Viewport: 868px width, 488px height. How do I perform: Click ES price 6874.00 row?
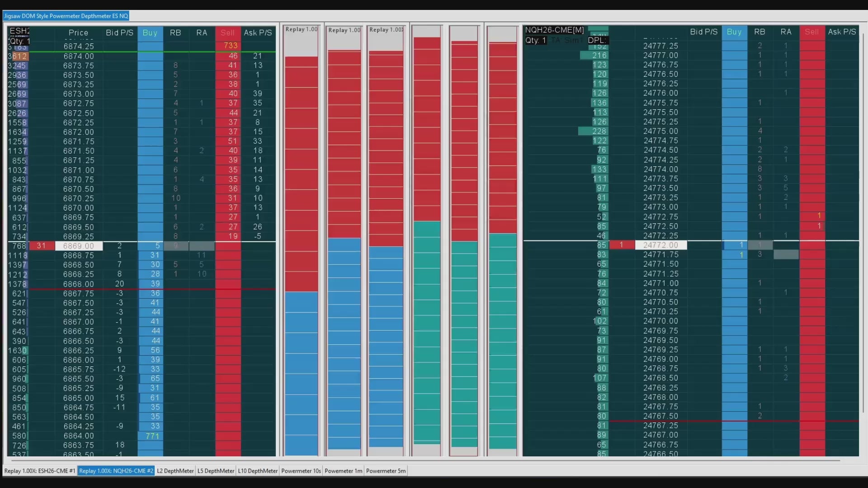(x=79, y=56)
